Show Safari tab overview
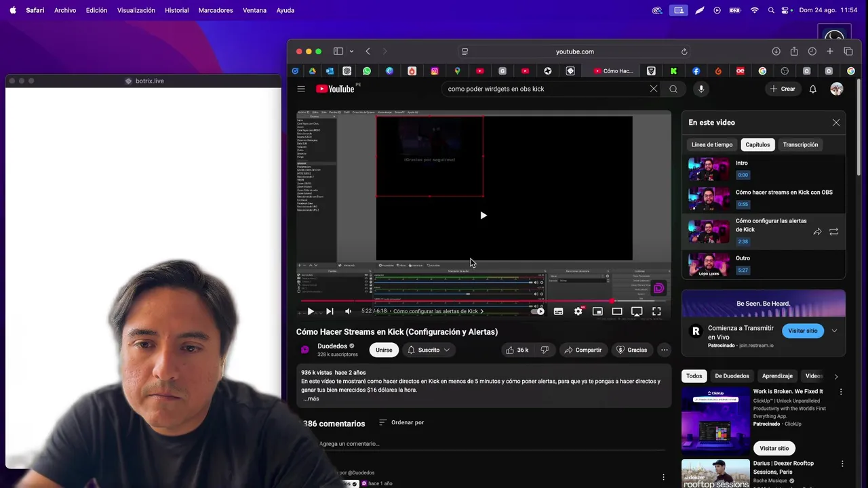Screen dimensions: 868x488 [x=848, y=52]
